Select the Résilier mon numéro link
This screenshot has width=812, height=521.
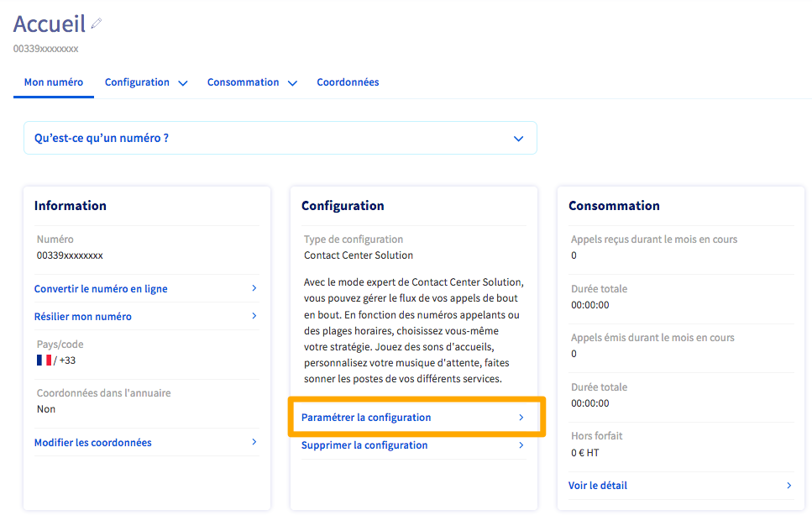click(x=83, y=317)
